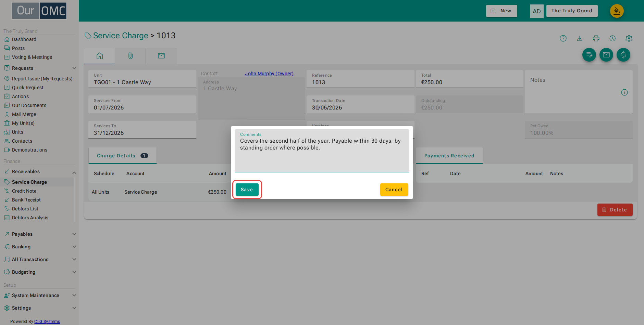Viewport: 644px width, 325px height.
Task: Expand the Settings section
Action: [x=39, y=308]
